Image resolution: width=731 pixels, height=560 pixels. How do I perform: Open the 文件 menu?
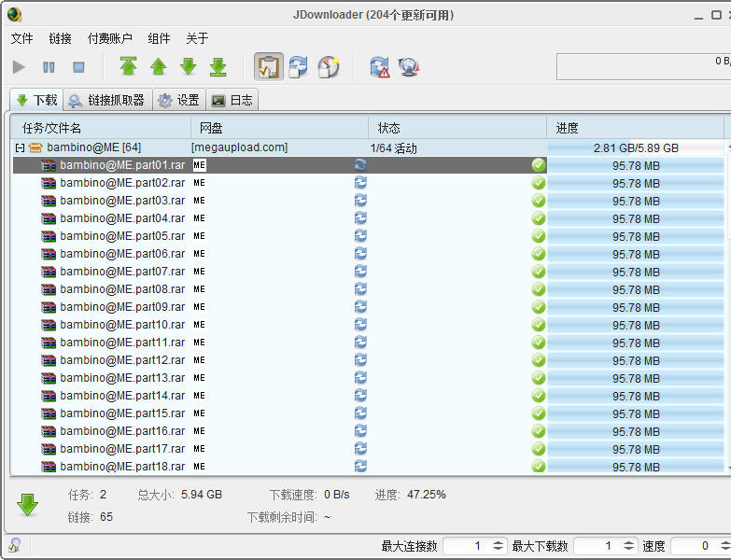[x=21, y=38]
